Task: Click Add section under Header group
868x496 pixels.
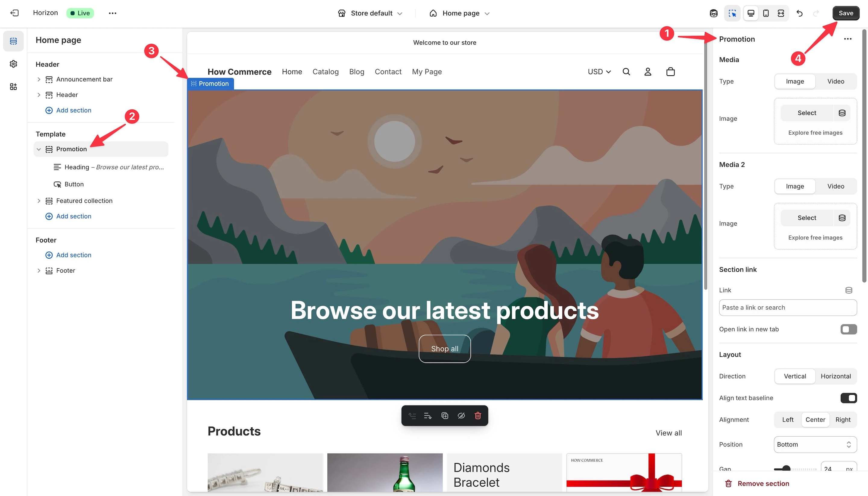Action: [68, 110]
